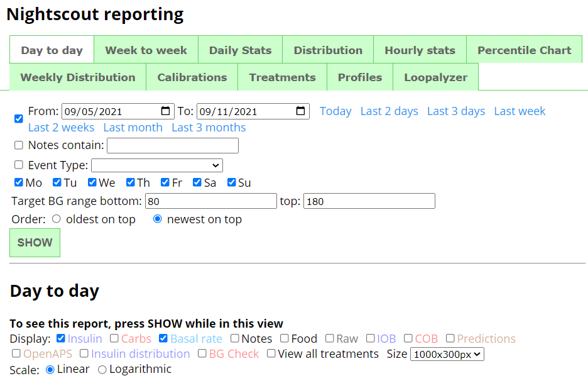Open Profiles tab
This screenshot has height=388, width=588.
click(x=360, y=77)
